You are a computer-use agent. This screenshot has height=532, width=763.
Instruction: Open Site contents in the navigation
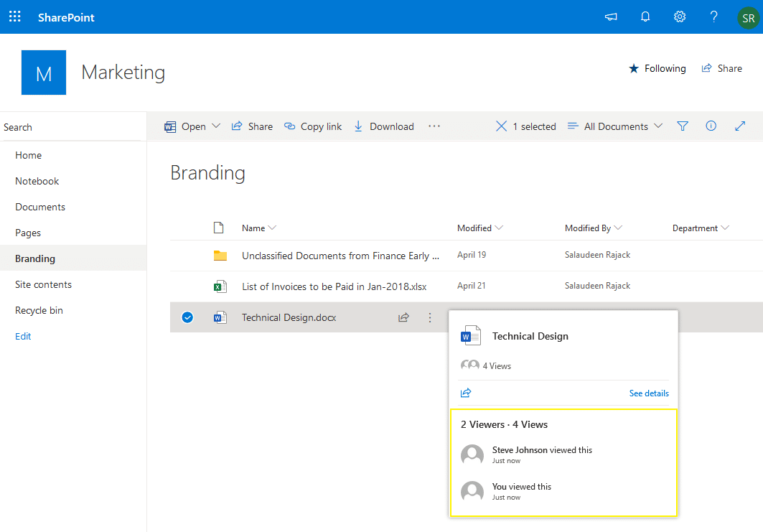43,284
